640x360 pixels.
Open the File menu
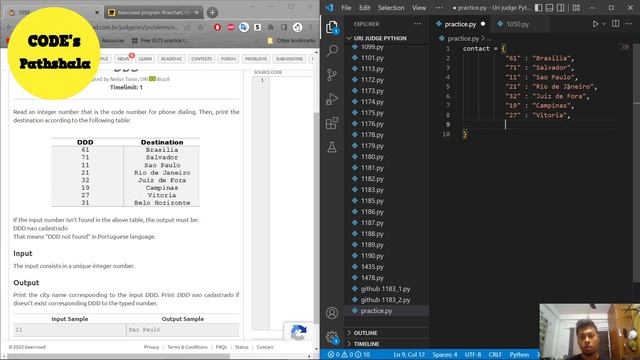(346, 8)
